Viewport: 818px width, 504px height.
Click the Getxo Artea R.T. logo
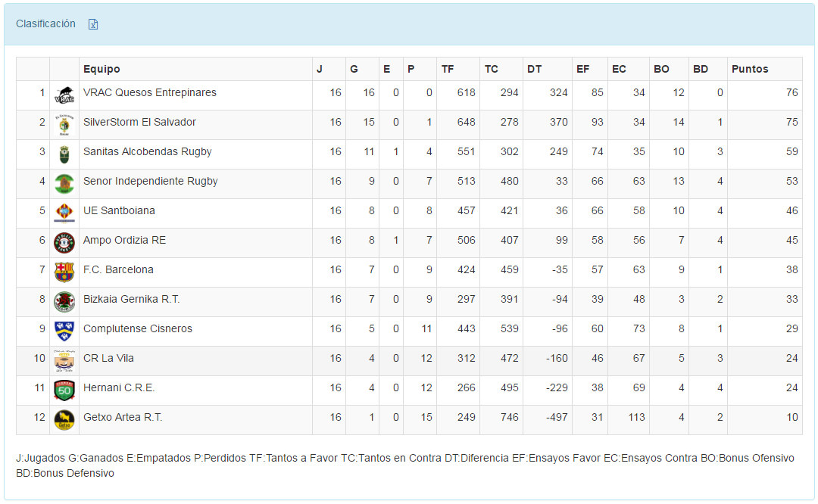64,420
